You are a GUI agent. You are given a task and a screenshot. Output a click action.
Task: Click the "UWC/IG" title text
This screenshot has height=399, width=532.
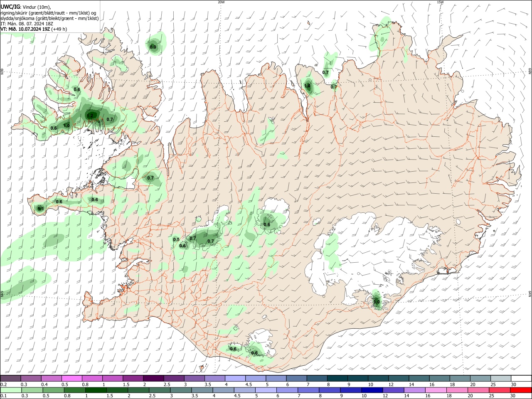tap(10, 7)
